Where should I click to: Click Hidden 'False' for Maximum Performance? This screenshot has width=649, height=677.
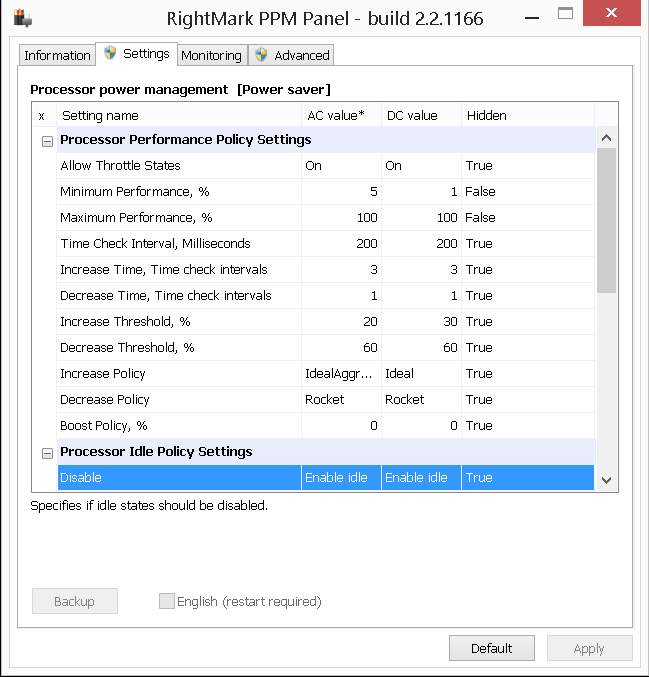pyautogui.click(x=528, y=218)
